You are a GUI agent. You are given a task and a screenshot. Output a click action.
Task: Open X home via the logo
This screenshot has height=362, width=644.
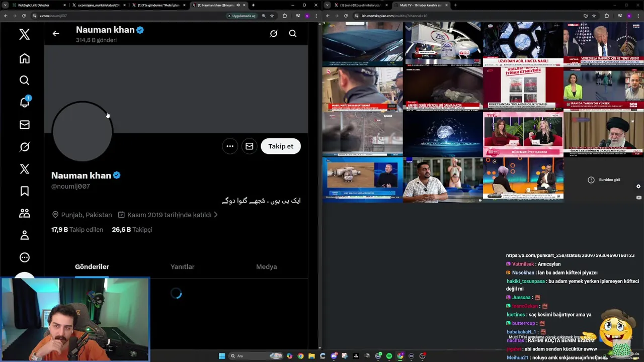click(x=24, y=34)
